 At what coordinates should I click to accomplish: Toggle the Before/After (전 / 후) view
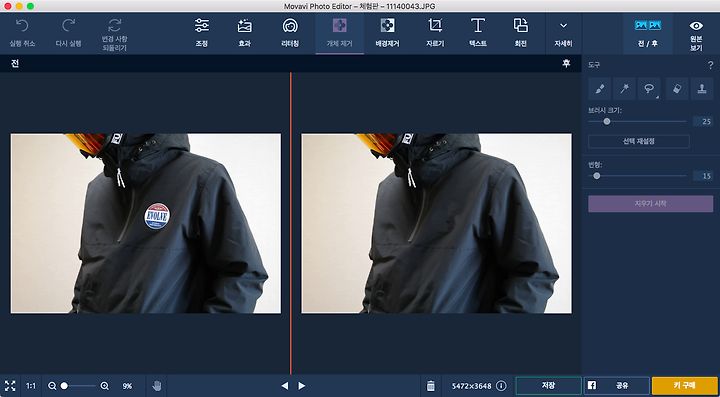647,33
